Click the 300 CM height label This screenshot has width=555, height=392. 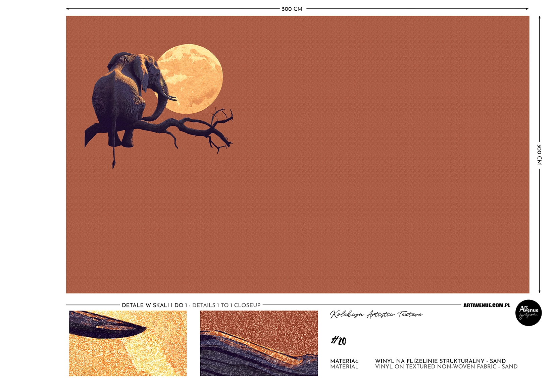pyautogui.click(x=539, y=155)
